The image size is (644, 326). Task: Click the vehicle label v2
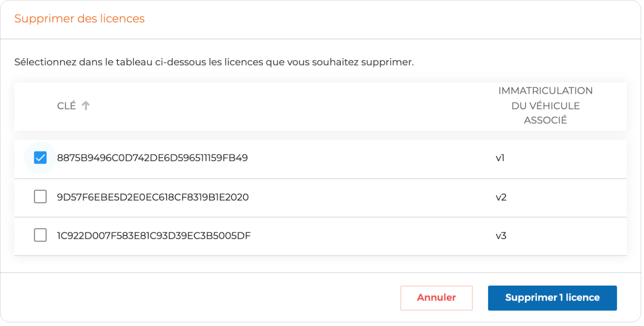(501, 197)
